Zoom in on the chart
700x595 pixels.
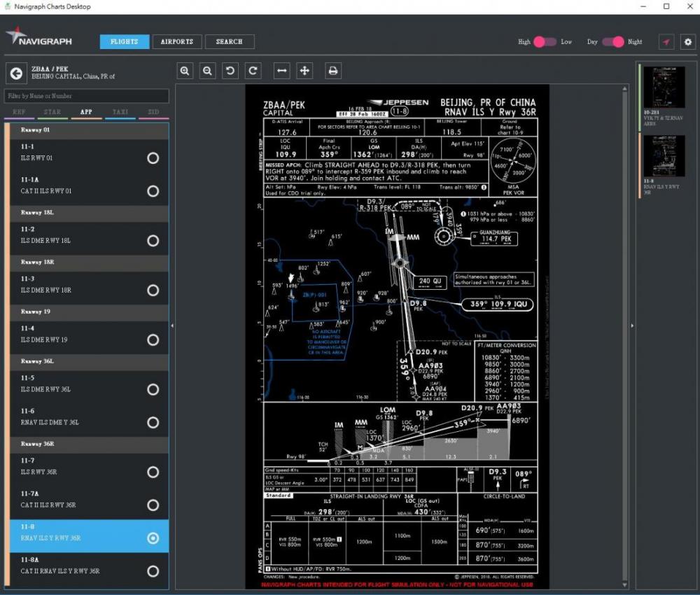tap(185, 71)
